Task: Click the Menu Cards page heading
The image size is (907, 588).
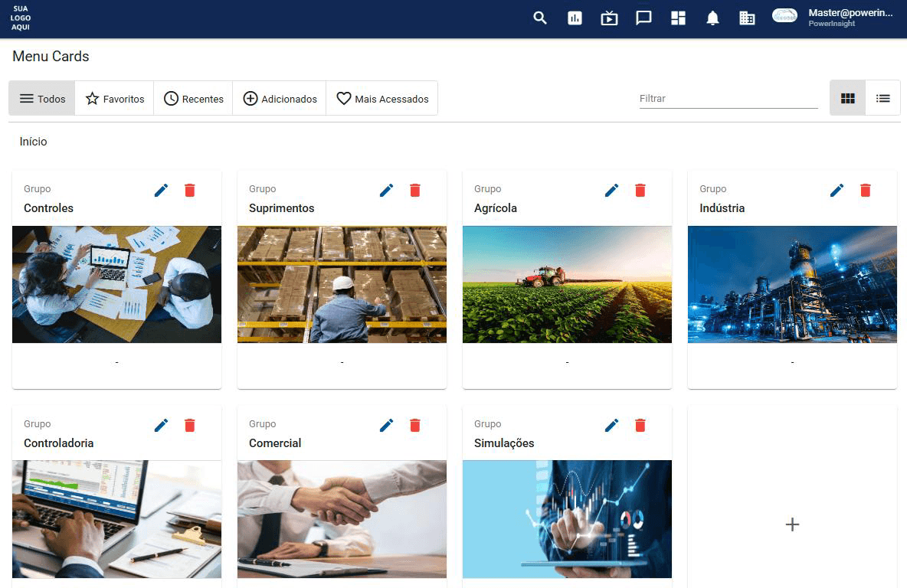Action: pos(51,56)
